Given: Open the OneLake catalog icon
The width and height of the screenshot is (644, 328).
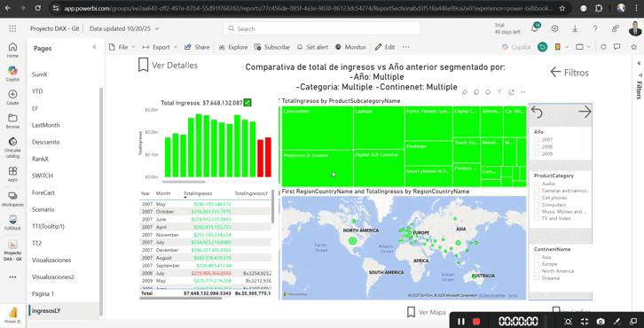Looking at the screenshot, I should point(12,147).
